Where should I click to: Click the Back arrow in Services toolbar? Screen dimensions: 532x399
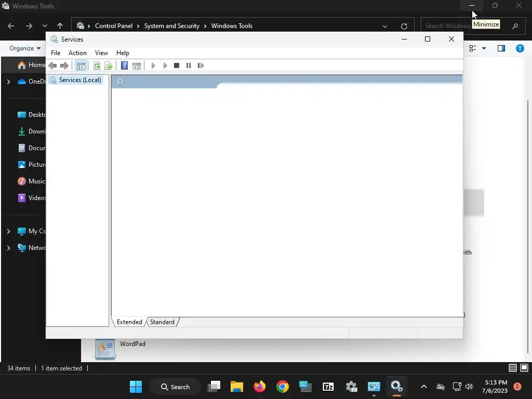coord(52,65)
